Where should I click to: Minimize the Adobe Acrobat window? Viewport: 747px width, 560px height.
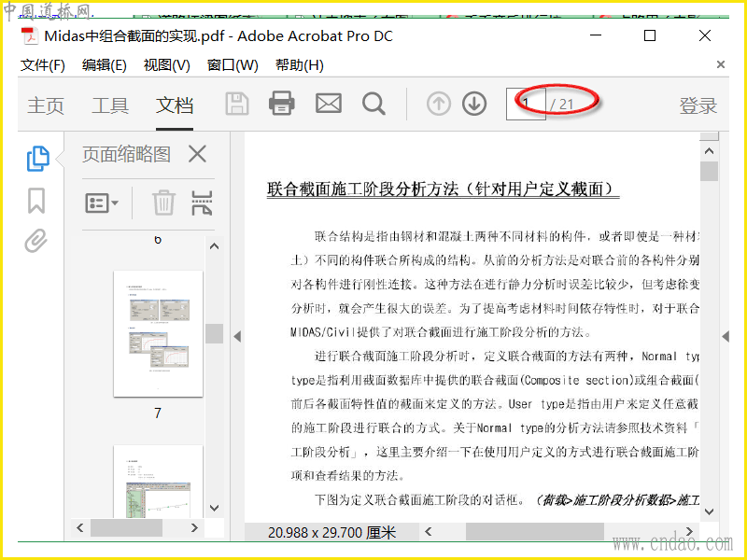[x=596, y=35]
